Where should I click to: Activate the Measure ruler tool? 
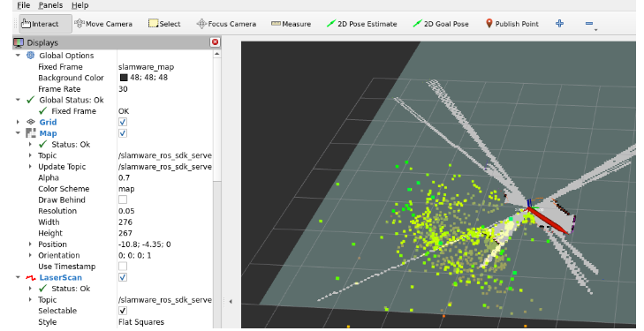pyautogui.click(x=292, y=24)
